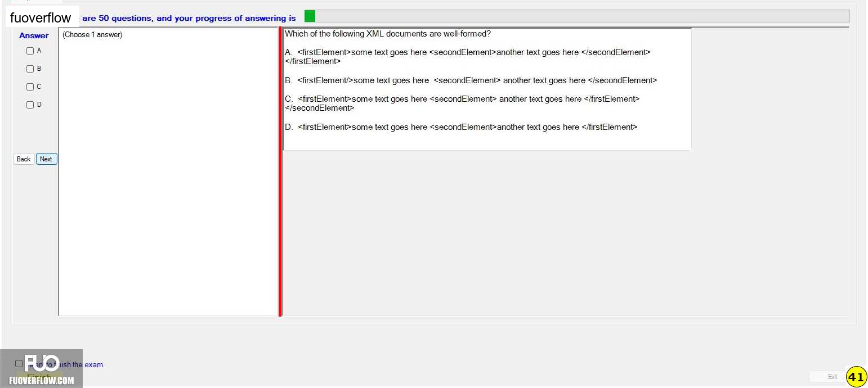Go Back to previous question
The image size is (868, 388).
(x=24, y=159)
